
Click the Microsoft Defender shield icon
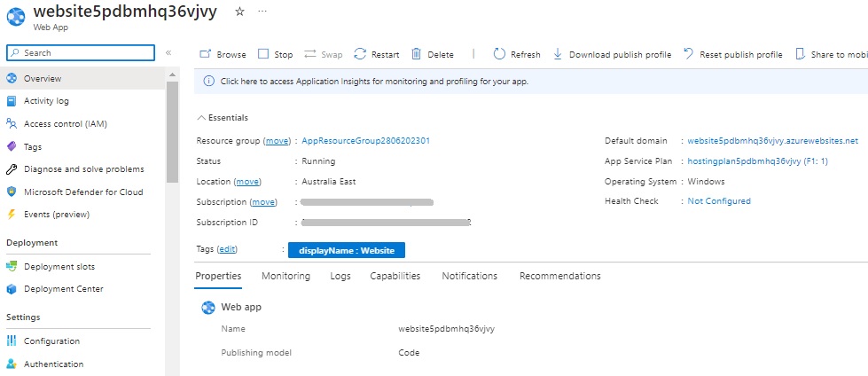click(12, 192)
